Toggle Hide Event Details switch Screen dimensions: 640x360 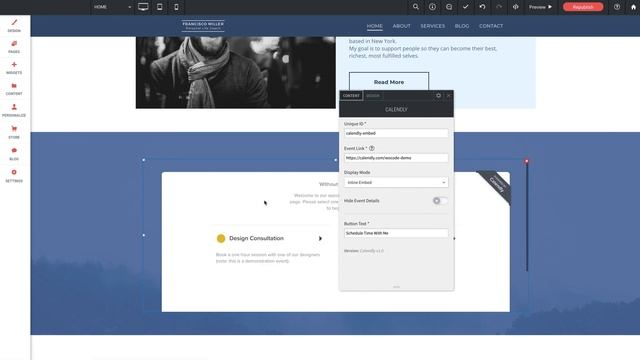[440, 200]
